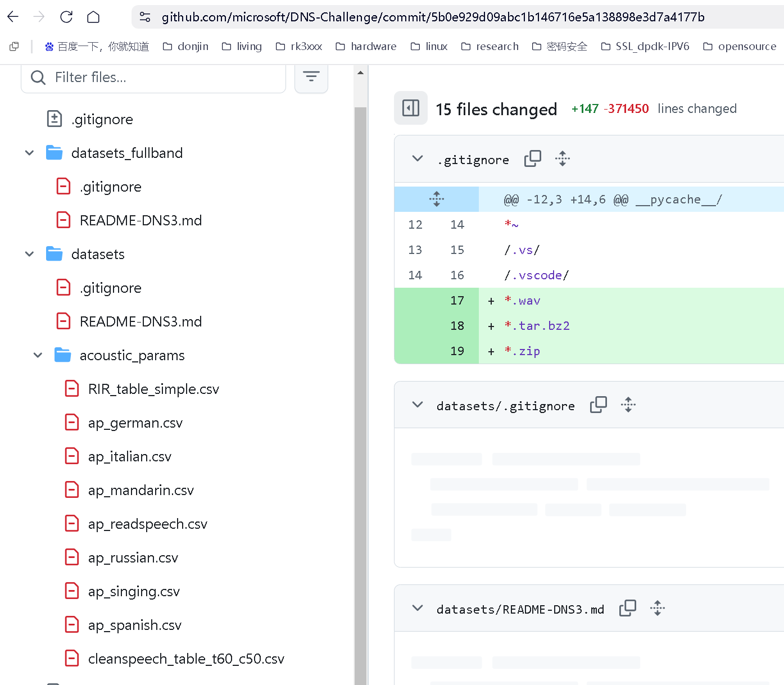Select ap_mandarin.csv in the file tree
The width and height of the screenshot is (784, 685).
[141, 489]
